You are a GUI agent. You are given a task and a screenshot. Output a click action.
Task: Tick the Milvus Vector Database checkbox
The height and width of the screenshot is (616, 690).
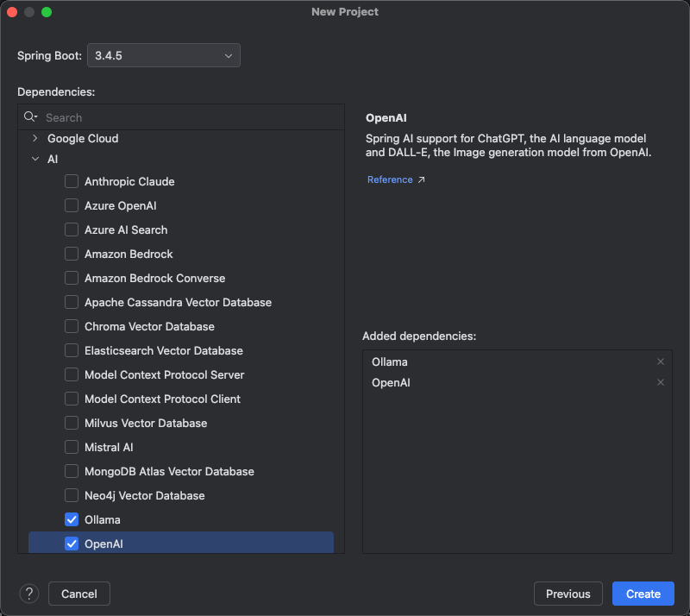coord(72,423)
